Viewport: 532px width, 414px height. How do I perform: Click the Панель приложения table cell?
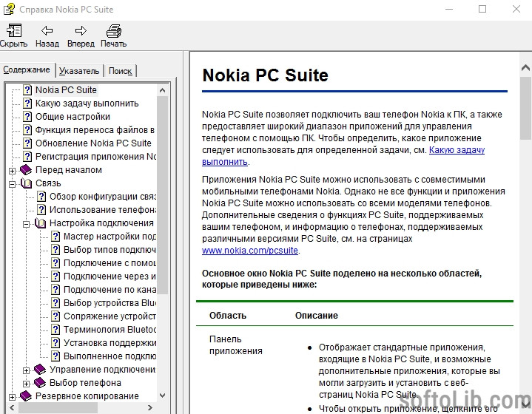pyautogui.click(x=236, y=345)
